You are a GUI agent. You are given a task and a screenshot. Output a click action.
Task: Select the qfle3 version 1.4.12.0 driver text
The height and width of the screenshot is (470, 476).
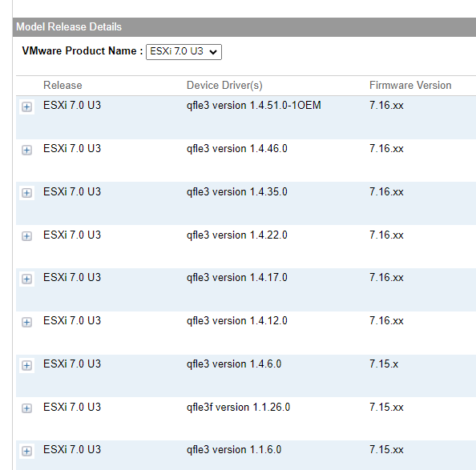pos(236,321)
